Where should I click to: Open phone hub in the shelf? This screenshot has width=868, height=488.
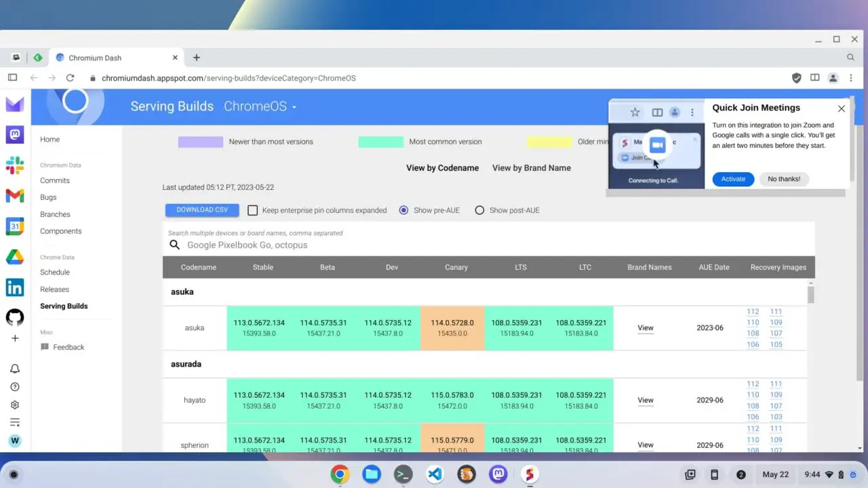click(x=714, y=474)
